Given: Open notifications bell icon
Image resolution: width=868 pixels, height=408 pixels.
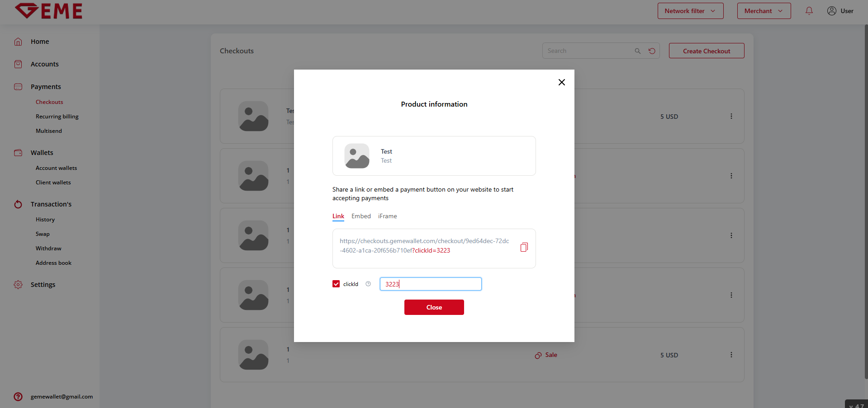Looking at the screenshot, I should click(809, 11).
